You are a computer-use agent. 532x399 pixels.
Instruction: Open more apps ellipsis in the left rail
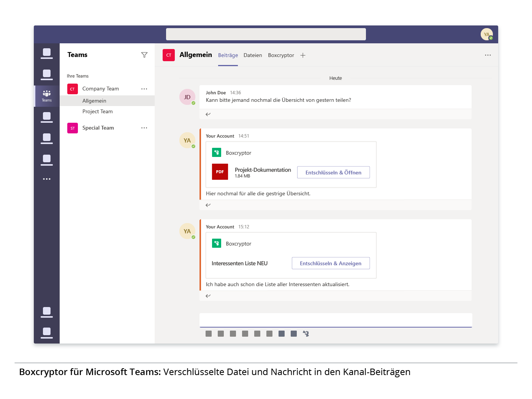47,179
